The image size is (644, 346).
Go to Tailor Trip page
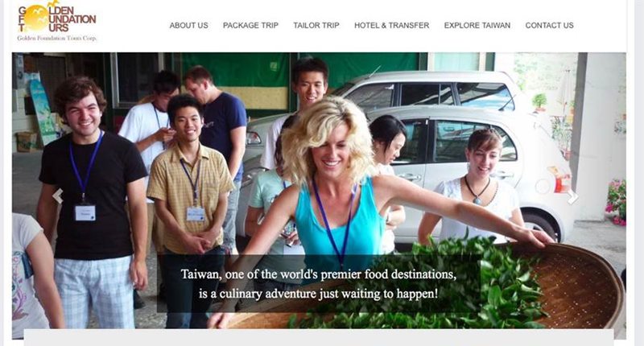[316, 26]
